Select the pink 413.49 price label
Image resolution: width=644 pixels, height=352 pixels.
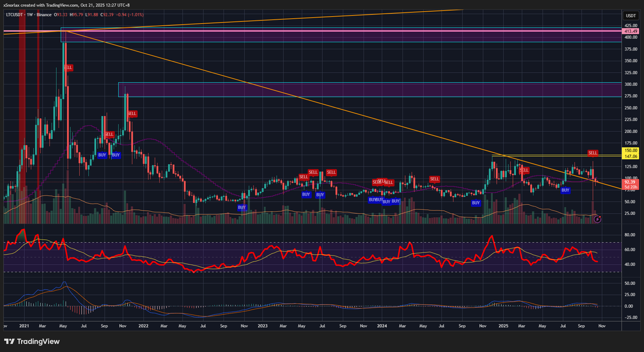pyautogui.click(x=630, y=32)
